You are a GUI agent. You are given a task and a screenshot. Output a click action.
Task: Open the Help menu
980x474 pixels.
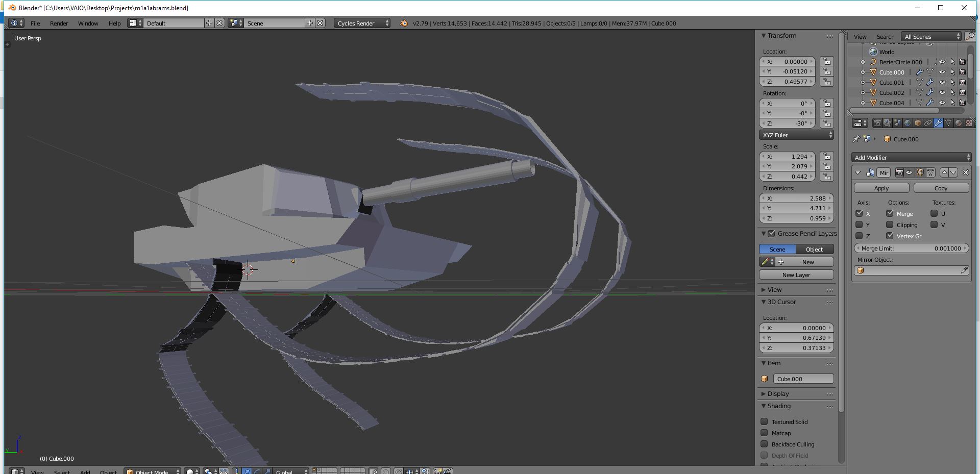point(114,23)
